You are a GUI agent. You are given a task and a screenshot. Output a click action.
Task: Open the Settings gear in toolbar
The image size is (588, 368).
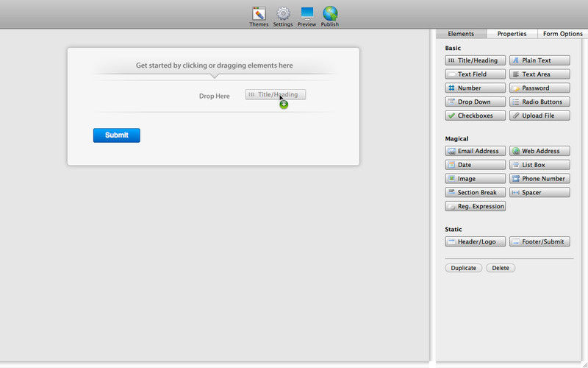click(x=283, y=17)
